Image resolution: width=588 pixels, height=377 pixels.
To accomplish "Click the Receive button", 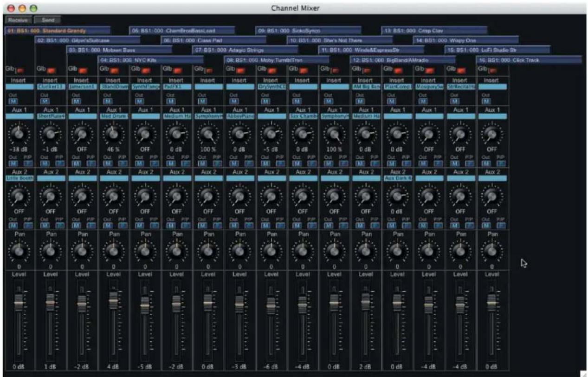I will click(x=19, y=20).
